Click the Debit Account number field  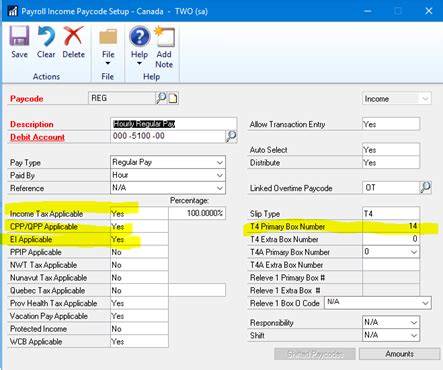tap(168, 136)
